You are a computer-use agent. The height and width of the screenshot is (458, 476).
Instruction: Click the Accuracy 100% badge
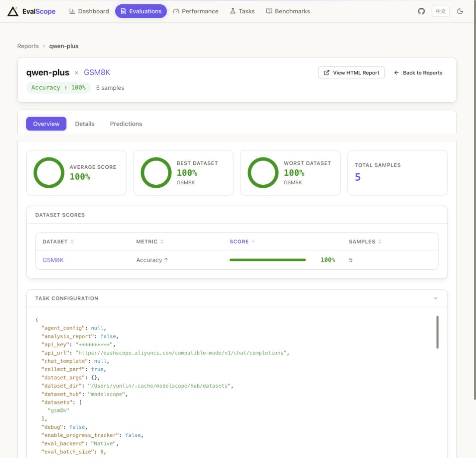click(58, 88)
